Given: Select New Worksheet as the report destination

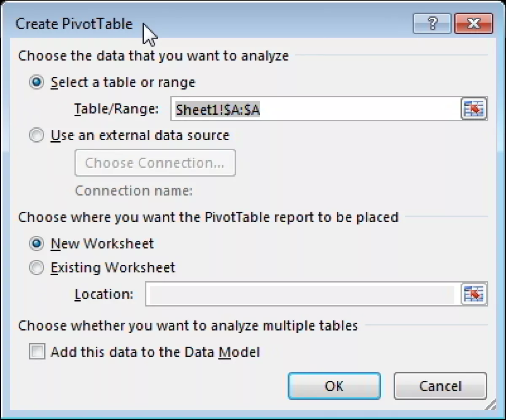Looking at the screenshot, I should point(36,243).
